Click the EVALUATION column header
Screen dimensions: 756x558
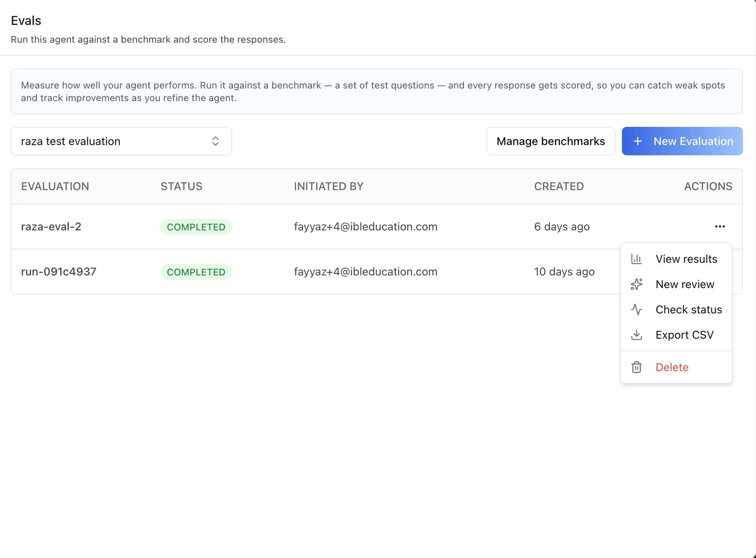(x=55, y=186)
